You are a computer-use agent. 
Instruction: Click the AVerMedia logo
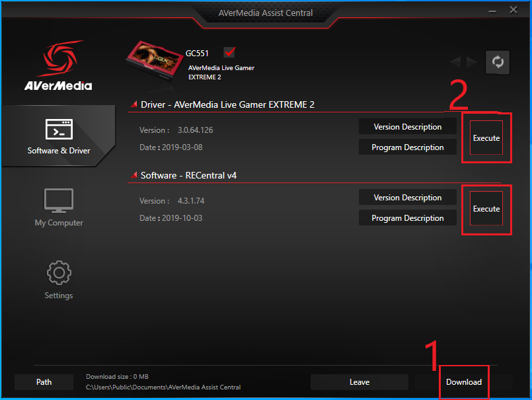[58, 65]
